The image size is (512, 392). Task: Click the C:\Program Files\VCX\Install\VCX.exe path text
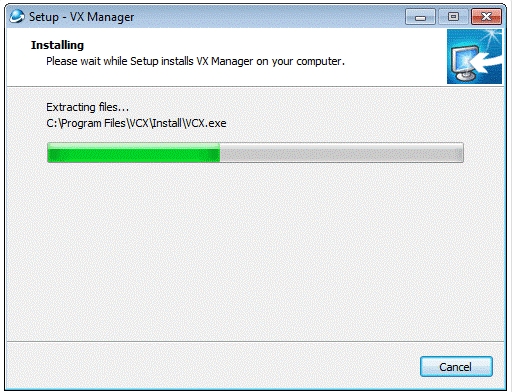(136, 123)
